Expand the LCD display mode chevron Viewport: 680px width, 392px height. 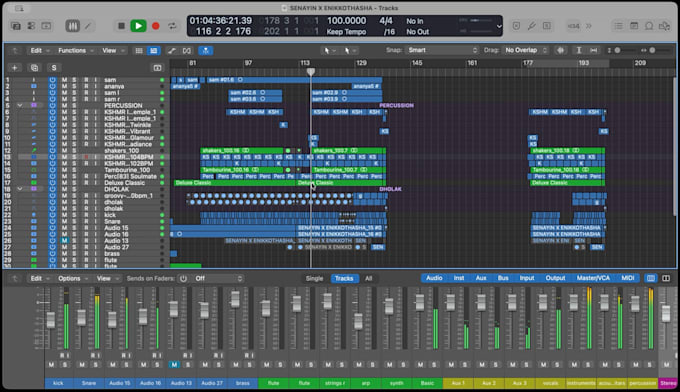(x=499, y=26)
